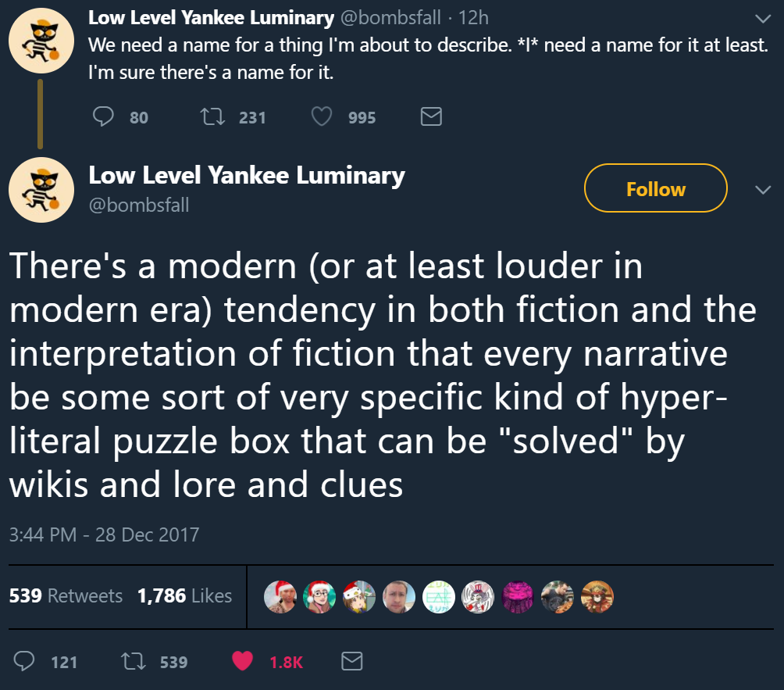
Task: View the 539 Retweets list
Action: click(x=66, y=596)
